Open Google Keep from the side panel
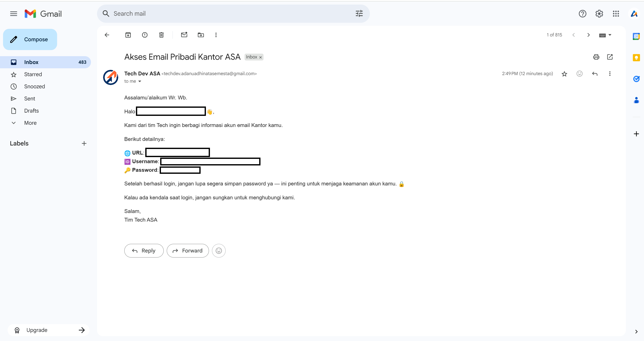The image size is (644, 341). (x=636, y=58)
